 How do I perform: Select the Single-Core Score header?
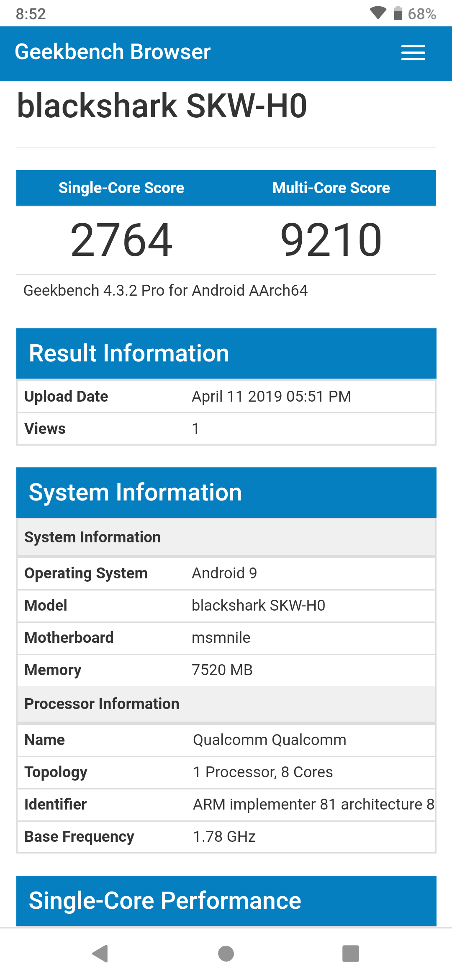pos(121,188)
